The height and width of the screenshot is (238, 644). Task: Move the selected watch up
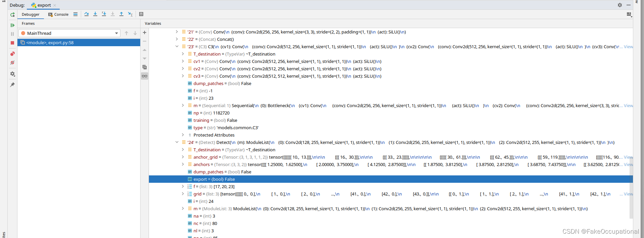click(x=145, y=50)
